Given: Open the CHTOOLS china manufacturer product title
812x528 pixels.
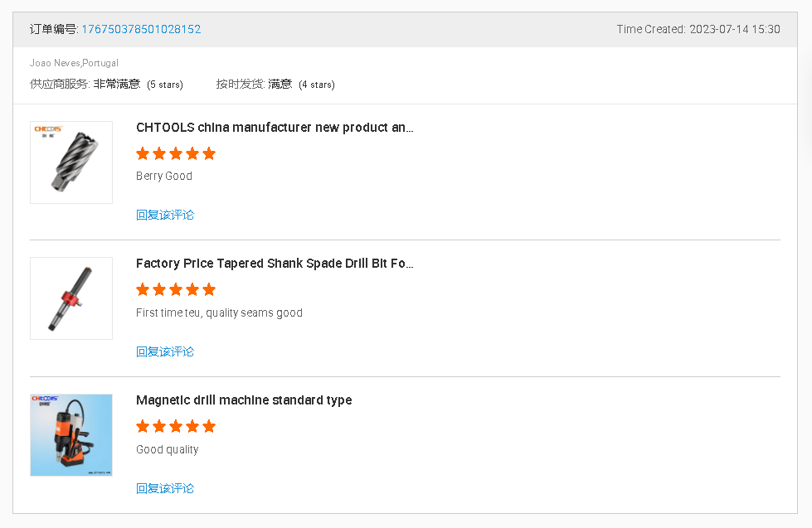Looking at the screenshot, I should point(275,128).
